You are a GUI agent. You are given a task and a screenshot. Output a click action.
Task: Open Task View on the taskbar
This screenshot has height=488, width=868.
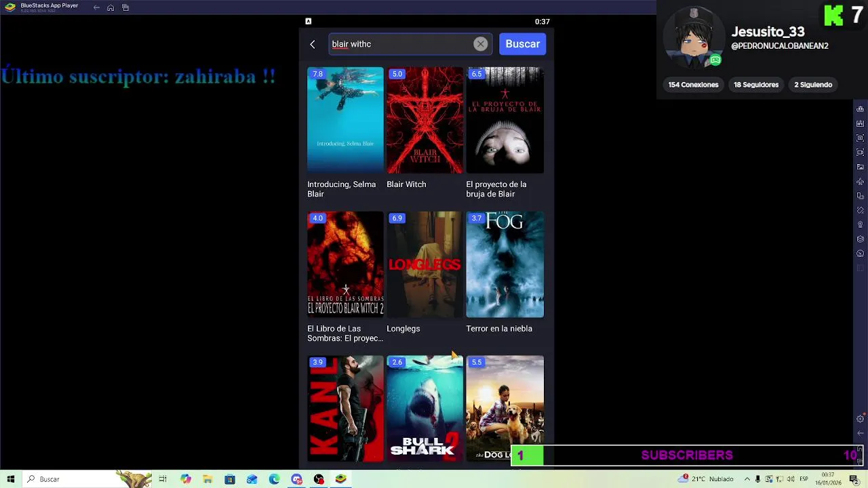pyautogui.click(x=163, y=479)
